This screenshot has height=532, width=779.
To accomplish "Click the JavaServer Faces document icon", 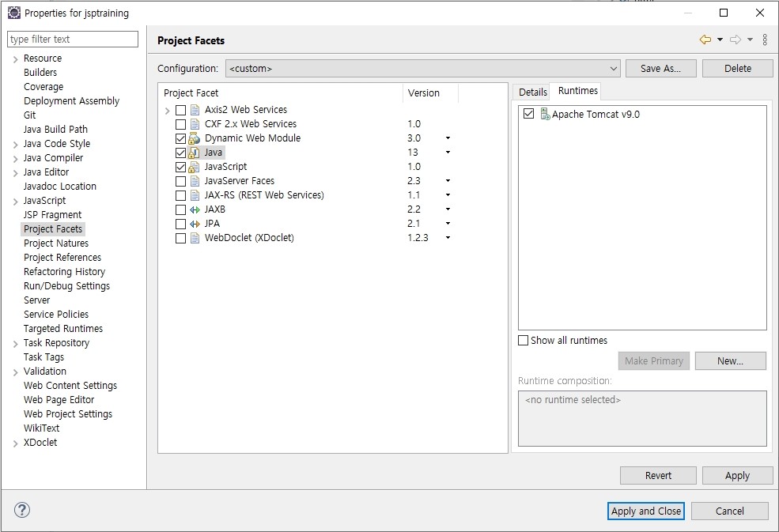I will pos(195,181).
